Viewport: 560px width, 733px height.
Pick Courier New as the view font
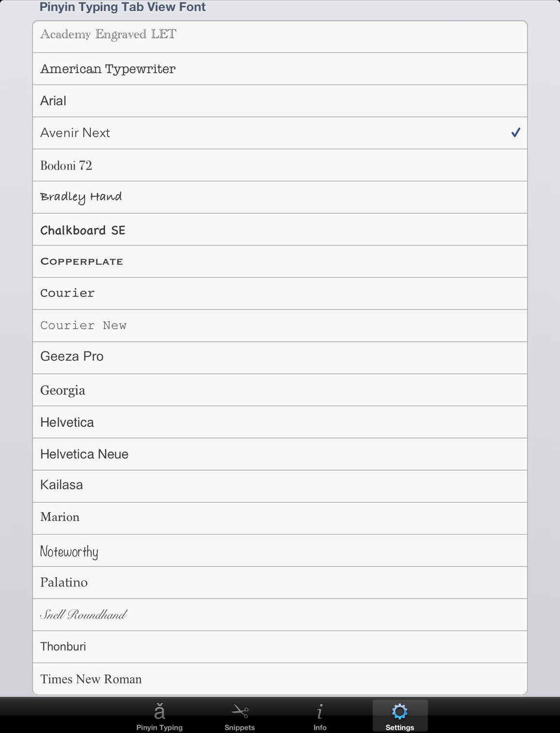coord(280,325)
